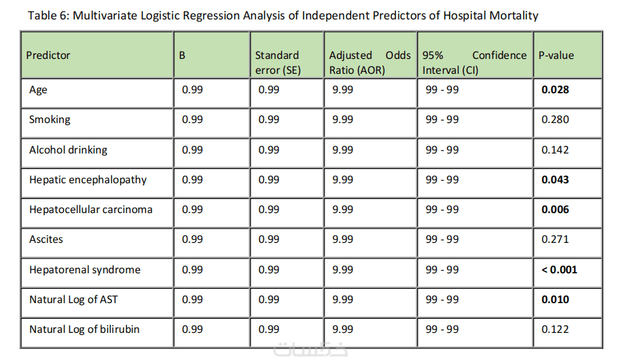The height and width of the screenshot is (364, 622).
Task: Select the 'Natural Log of AST' cell
Action: [x=73, y=299]
